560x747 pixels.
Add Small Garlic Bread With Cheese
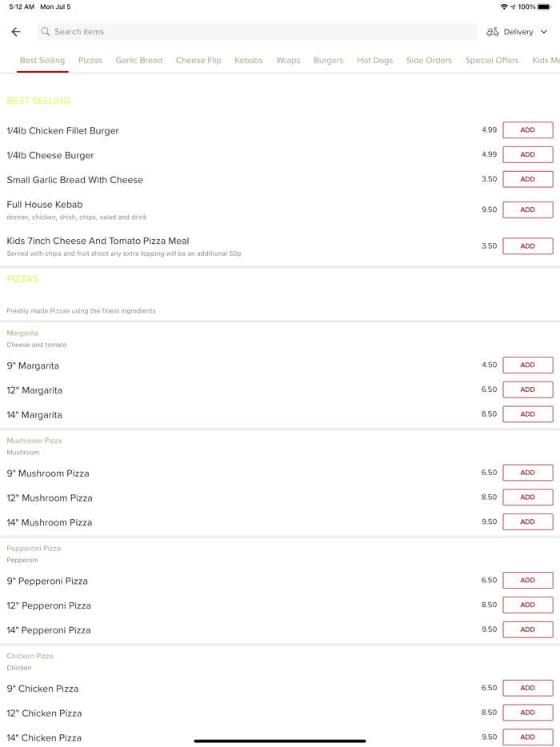527,179
